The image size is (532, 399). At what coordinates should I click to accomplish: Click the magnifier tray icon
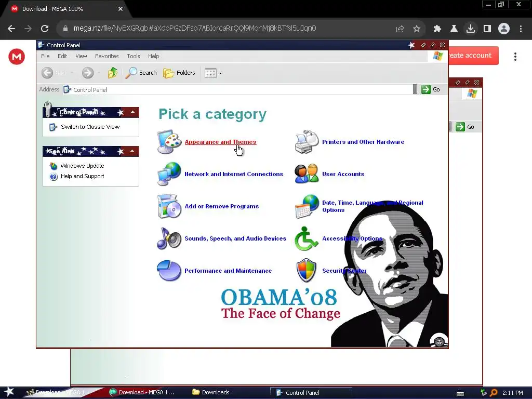(x=494, y=393)
